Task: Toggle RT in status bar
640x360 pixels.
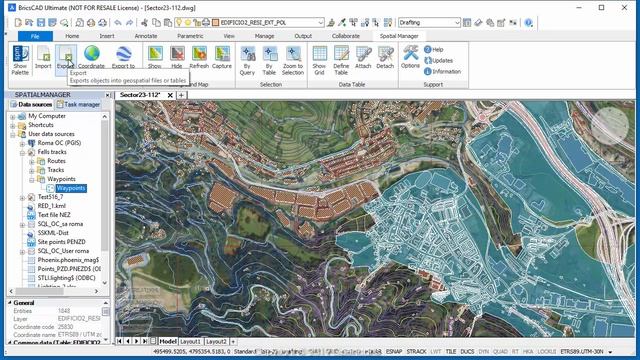Action: pyautogui.click(x=515, y=351)
